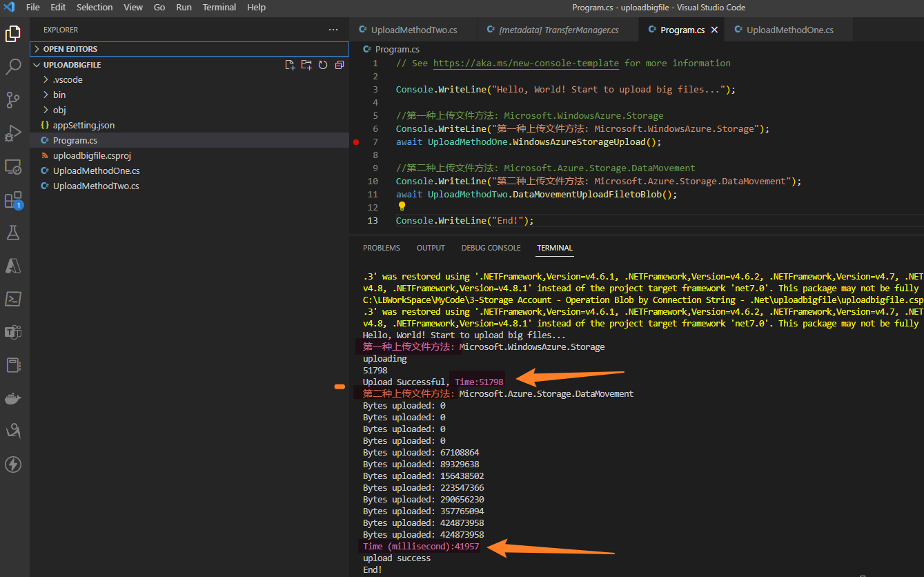Toggle the breakpoint on line 7
The height and width of the screenshot is (577, 924).
(356, 142)
